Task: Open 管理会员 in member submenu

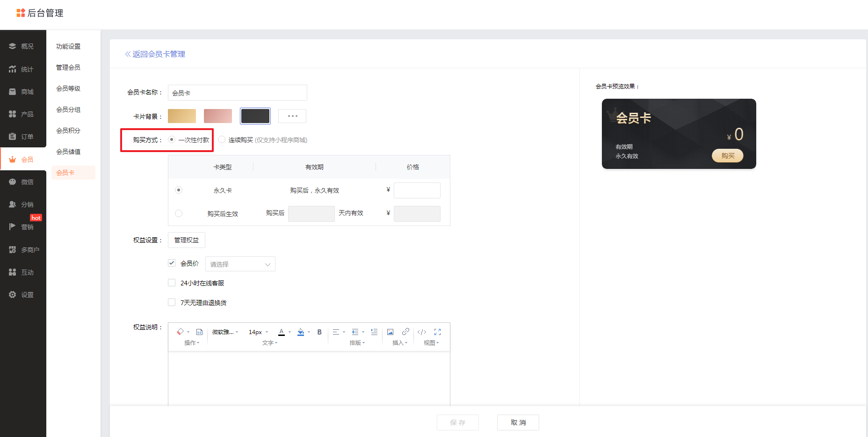Action: point(68,67)
